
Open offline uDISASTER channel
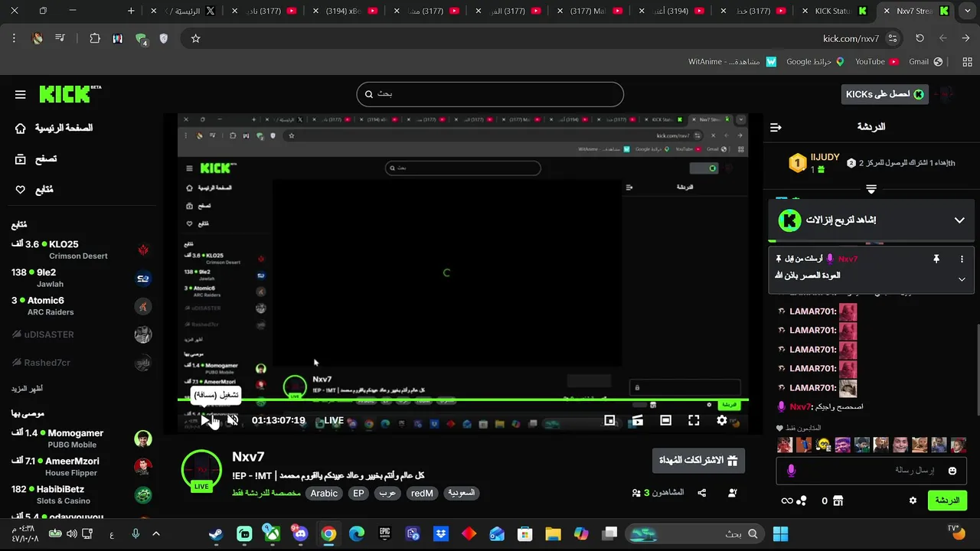[82, 334]
